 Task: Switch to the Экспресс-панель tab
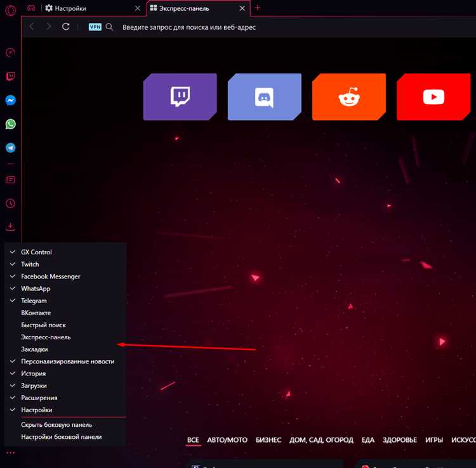click(199, 8)
